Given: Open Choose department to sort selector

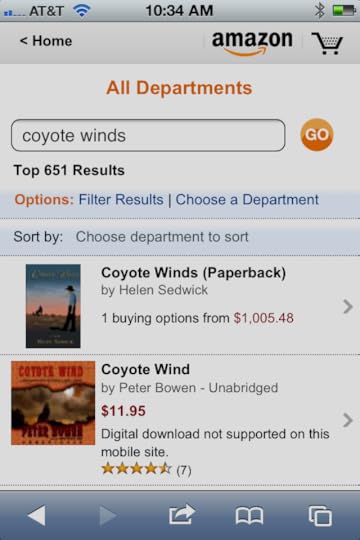Looking at the screenshot, I should point(162,237).
